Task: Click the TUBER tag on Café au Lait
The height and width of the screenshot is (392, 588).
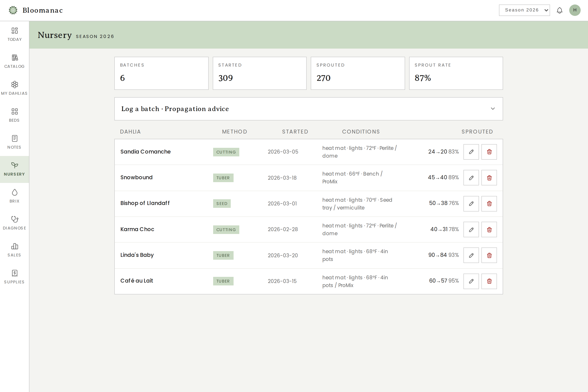Action: (223, 281)
